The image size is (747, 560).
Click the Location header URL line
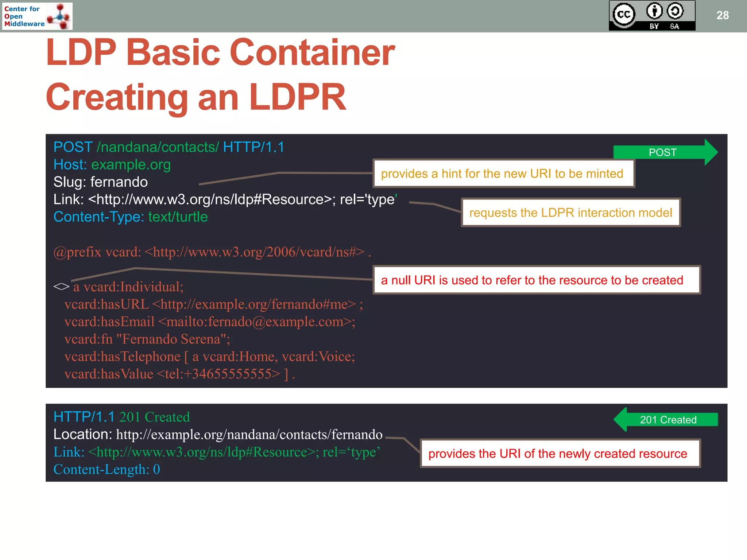coord(218,434)
